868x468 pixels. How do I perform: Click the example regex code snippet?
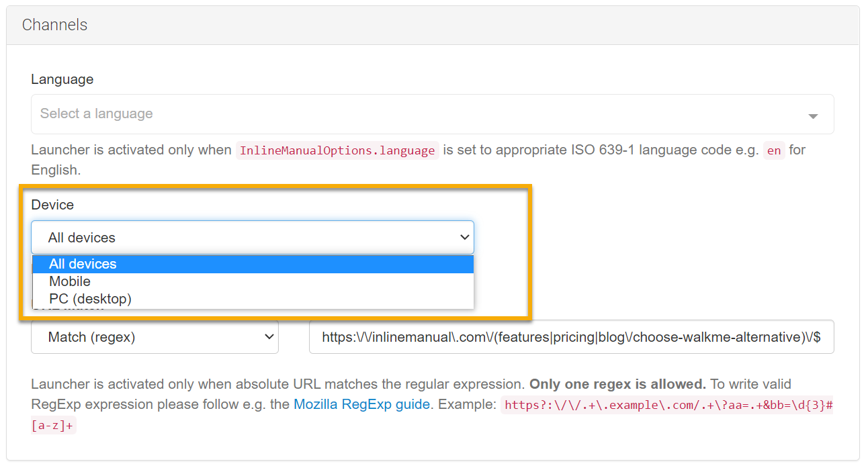tap(668, 405)
